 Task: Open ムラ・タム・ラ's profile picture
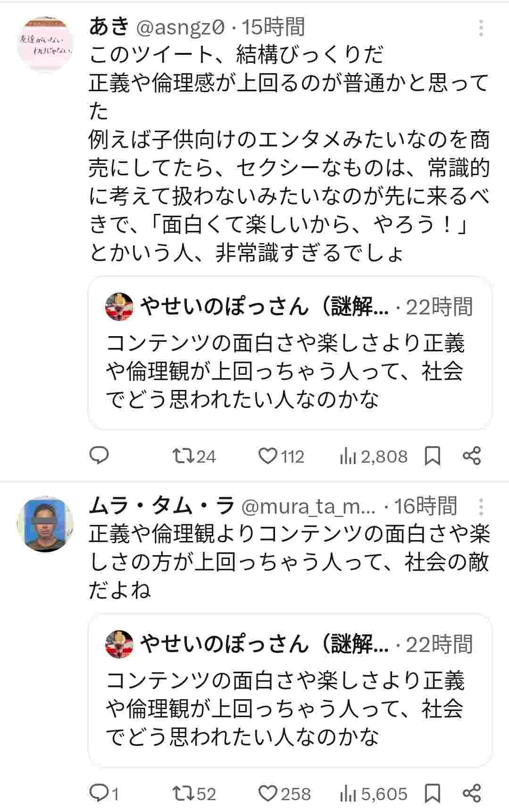tap(45, 524)
